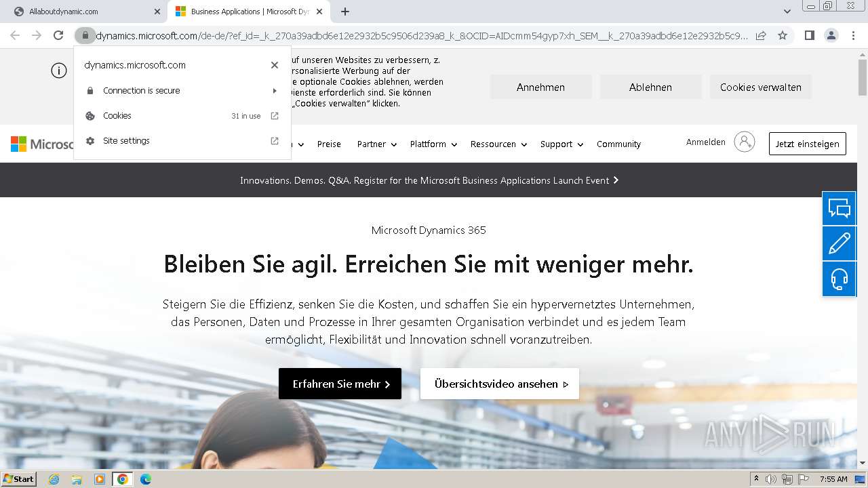Click the cookie banner info icon
The image size is (868, 488).
coord(59,70)
